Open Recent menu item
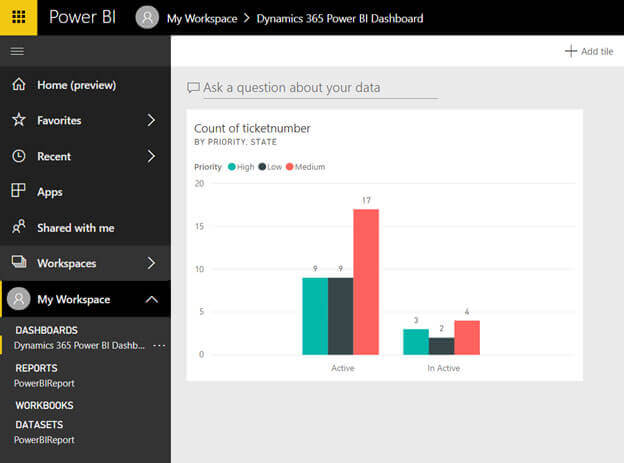624x463 pixels. click(x=54, y=156)
